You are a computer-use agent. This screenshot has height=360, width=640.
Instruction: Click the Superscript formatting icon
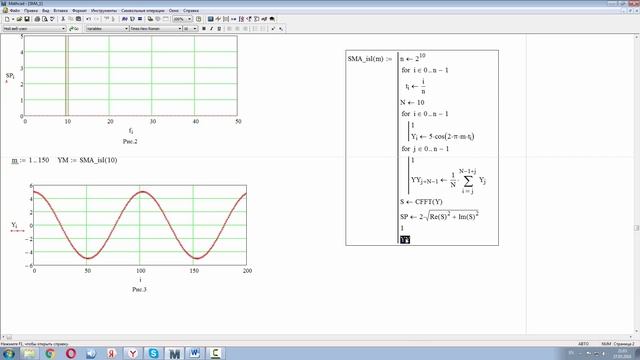[x=273, y=29]
